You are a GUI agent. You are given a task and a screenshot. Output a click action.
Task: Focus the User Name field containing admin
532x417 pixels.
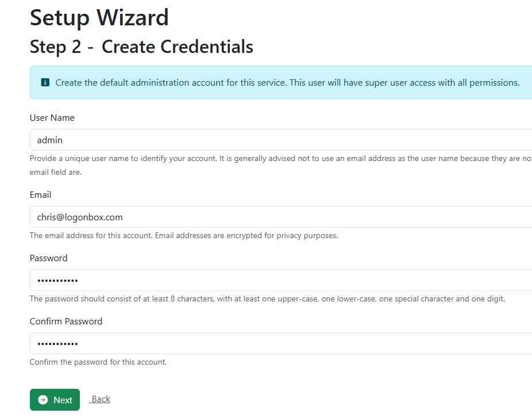coord(281,140)
